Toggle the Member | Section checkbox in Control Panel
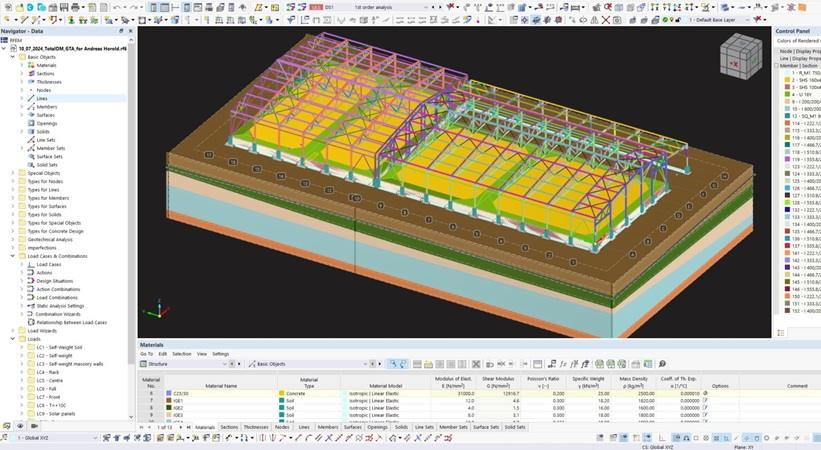The height and width of the screenshot is (450, 821). tap(777, 65)
